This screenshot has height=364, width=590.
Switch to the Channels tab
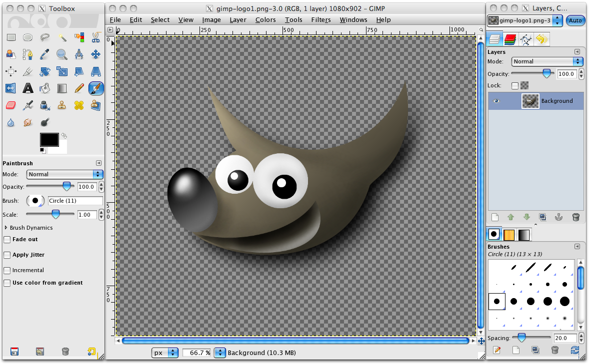click(x=510, y=39)
